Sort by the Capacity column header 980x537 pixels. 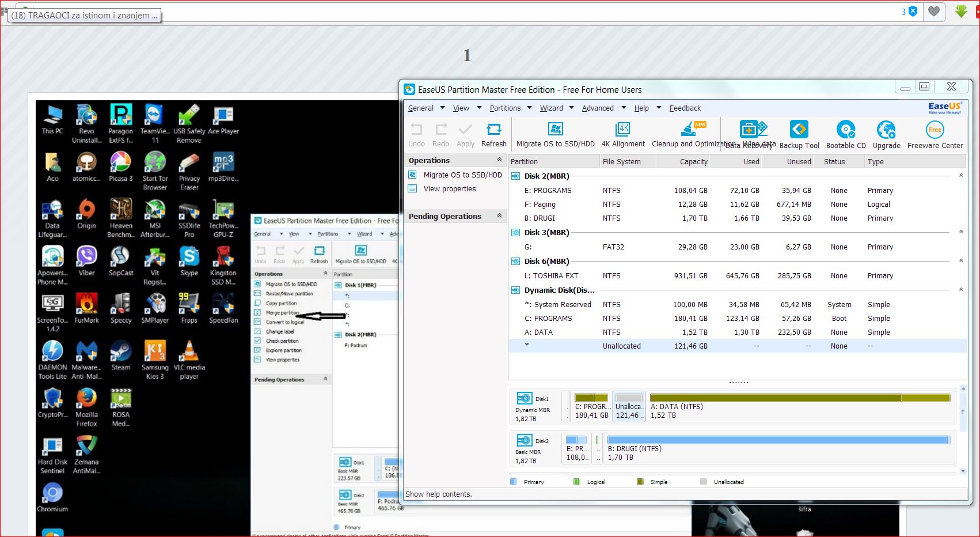(x=683, y=162)
